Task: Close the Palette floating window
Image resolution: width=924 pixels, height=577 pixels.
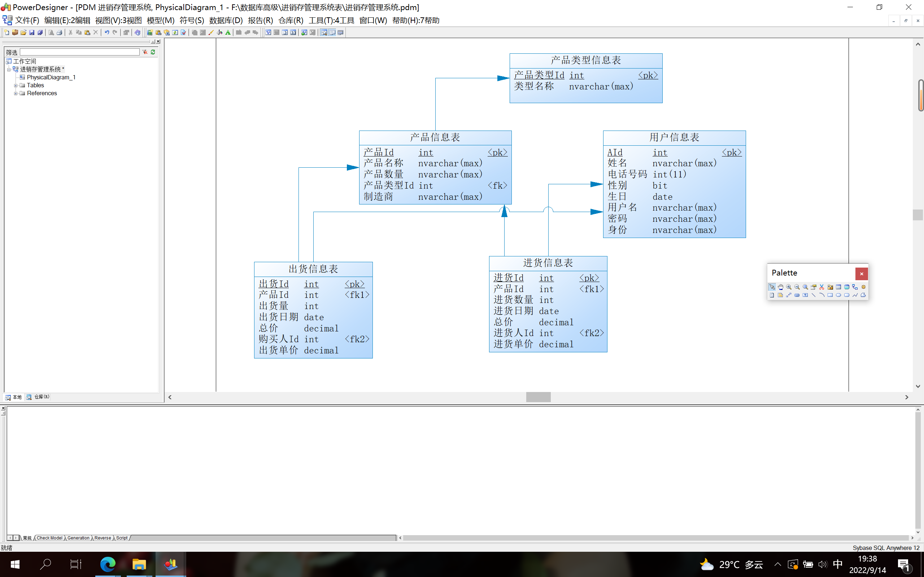Action: tap(862, 274)
